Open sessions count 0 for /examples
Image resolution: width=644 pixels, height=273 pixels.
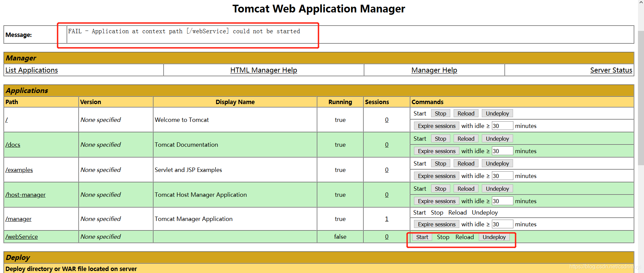pyautogui.click(x=387, y=170)
